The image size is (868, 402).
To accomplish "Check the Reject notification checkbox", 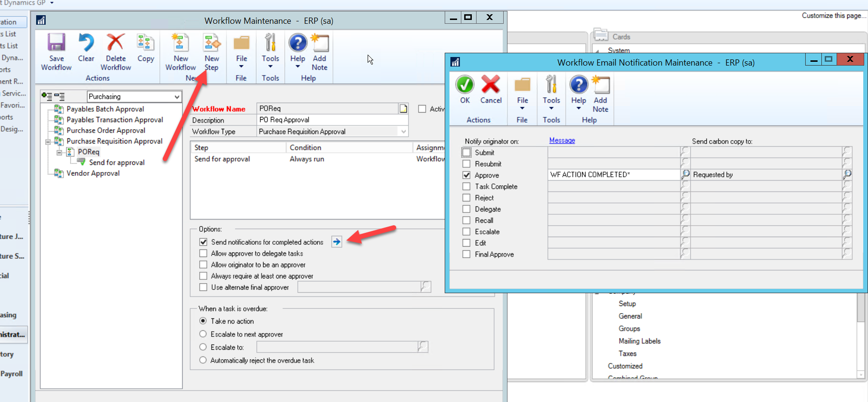I will pos(467,198).
